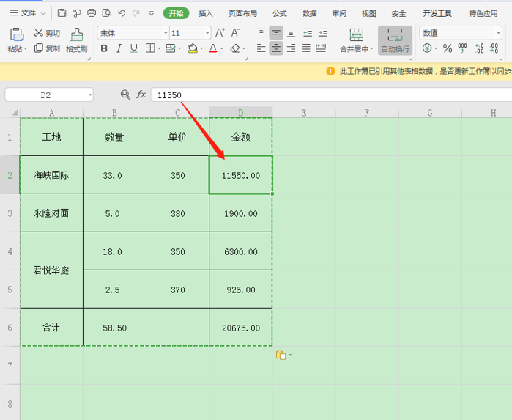Click the red font color button
The image size is (512, 420).
(x=213, y=48)
